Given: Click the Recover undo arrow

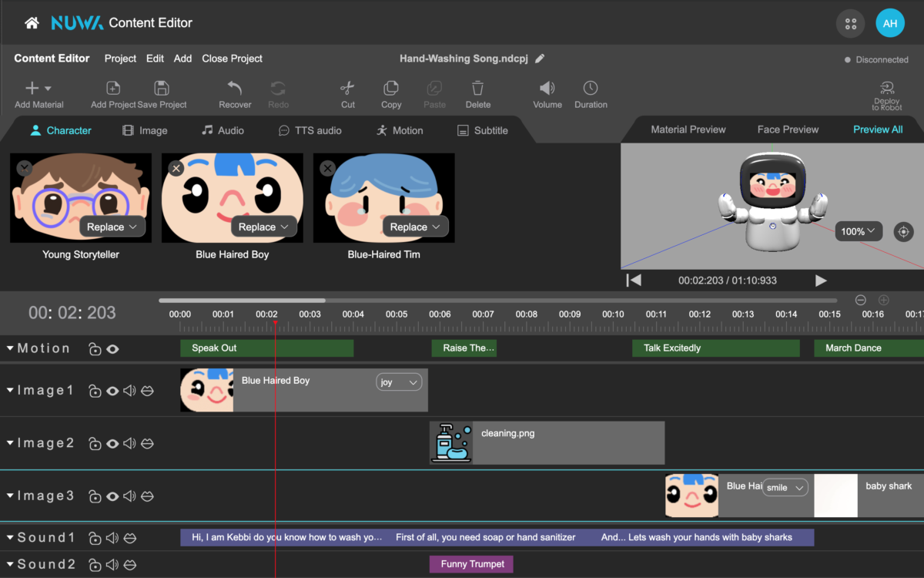Looking at the screenshot, I should click(235, 89).
